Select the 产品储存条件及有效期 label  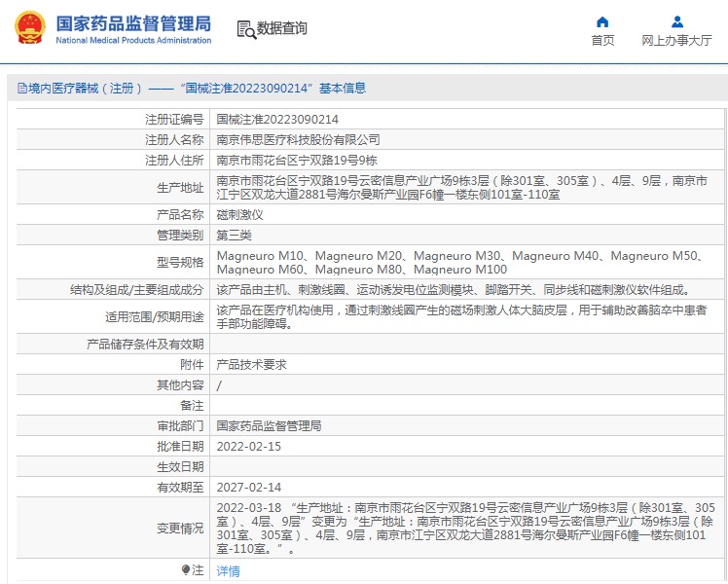click(x=145, y=345)
